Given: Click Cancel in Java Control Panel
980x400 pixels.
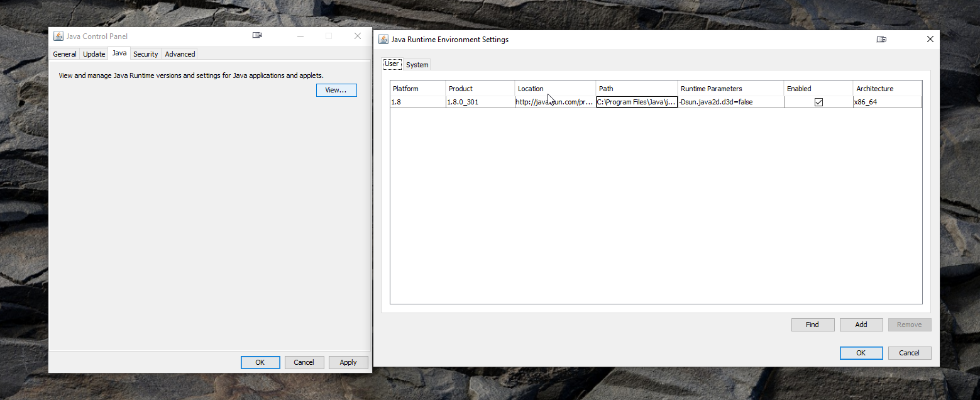Looking at the screenshot, I should click(x=304, y=362).
